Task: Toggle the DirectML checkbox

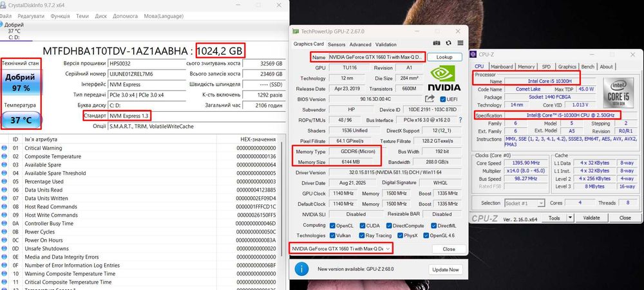Action: [x=434, y=226]
